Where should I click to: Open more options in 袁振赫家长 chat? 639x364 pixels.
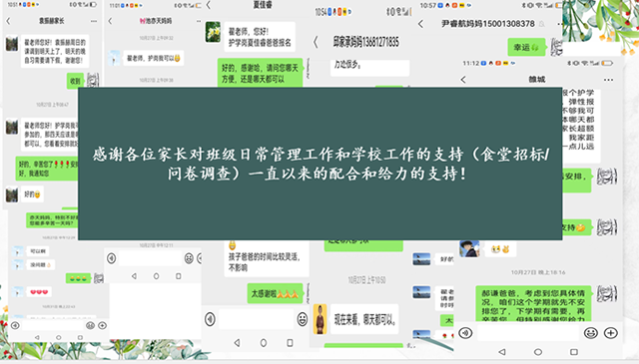pos(94,21)
